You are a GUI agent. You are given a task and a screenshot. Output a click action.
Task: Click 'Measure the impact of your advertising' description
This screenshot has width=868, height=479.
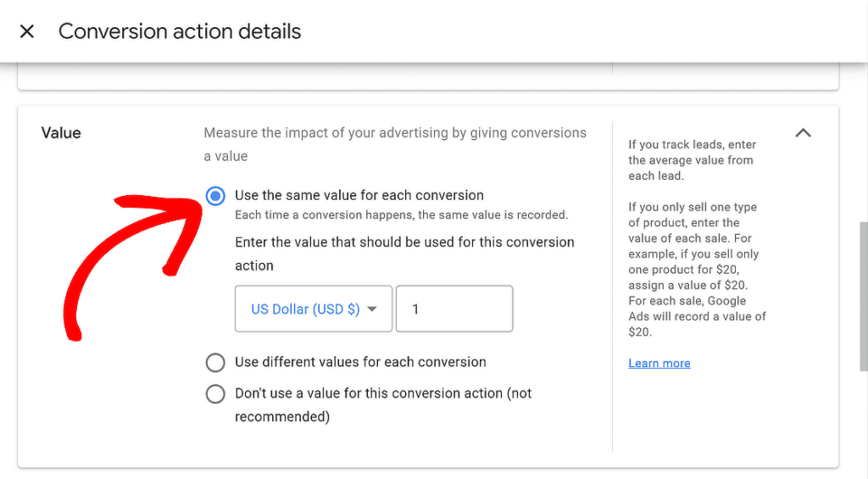(395, 144)
